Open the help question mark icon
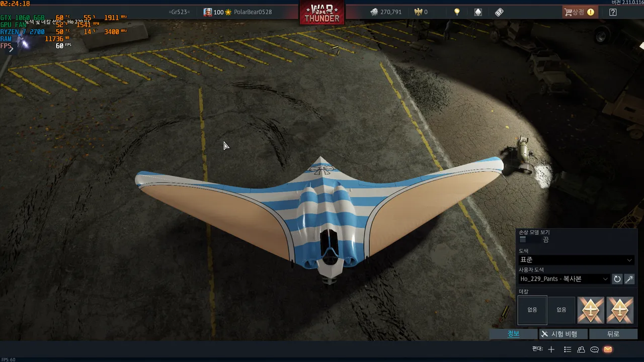This screenshot has height=362, width=644. point(613,12)
